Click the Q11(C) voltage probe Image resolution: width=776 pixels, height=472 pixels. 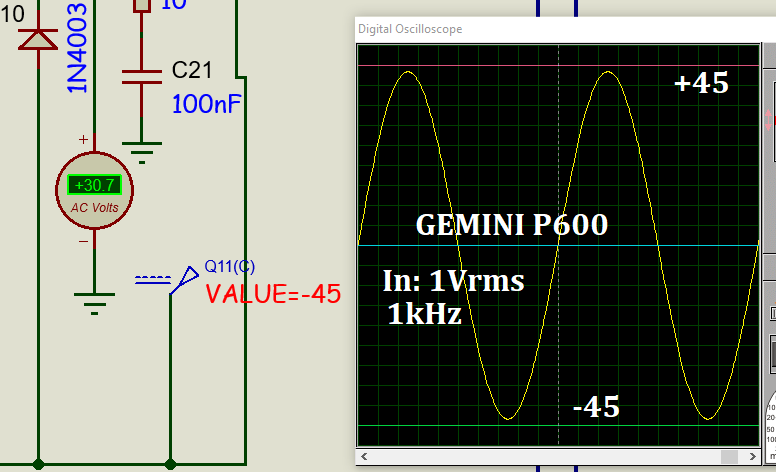181,281
